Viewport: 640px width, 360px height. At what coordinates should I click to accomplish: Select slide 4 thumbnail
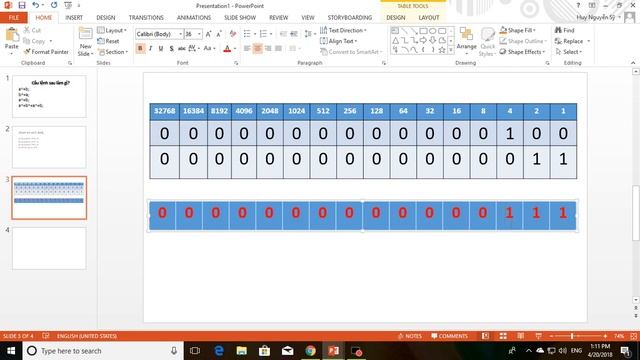[49, 248]
